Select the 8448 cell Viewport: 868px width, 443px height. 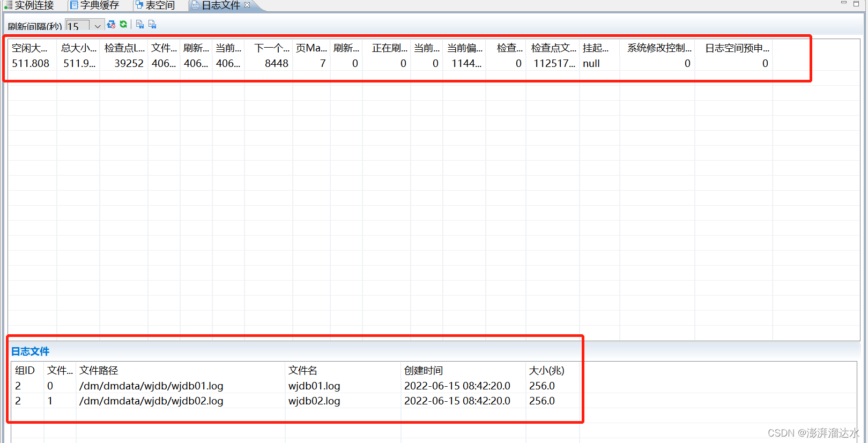click(277, 63)
